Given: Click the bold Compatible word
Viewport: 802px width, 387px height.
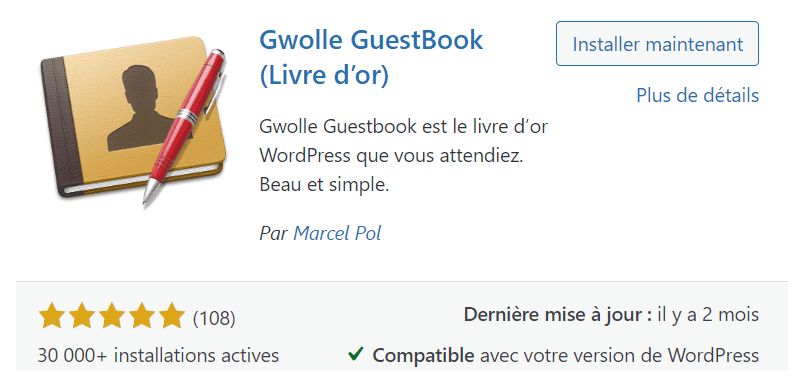Looking at the screenshot, I should [424, 355].
